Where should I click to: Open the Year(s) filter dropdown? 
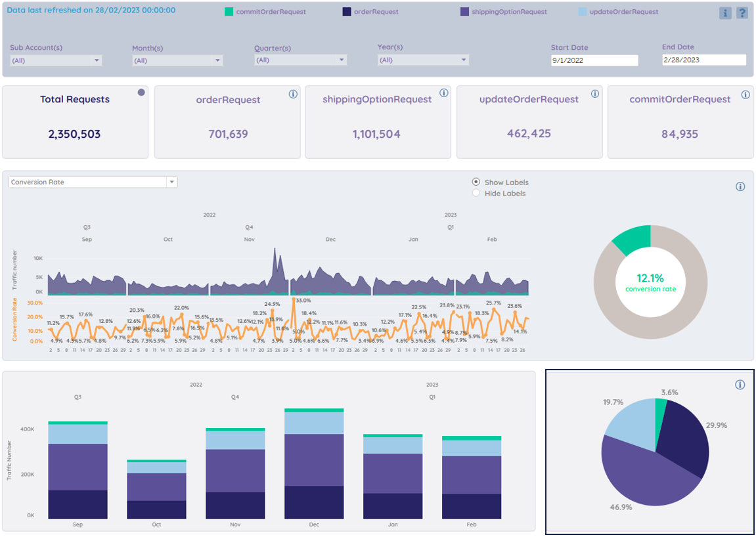click(423, 60)
